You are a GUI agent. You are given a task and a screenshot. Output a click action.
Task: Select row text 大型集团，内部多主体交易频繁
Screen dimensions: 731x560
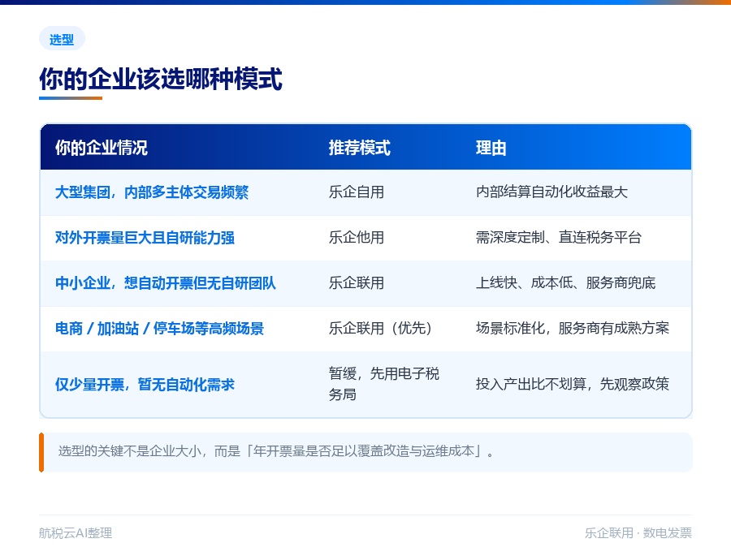click(x=152, y=192)
